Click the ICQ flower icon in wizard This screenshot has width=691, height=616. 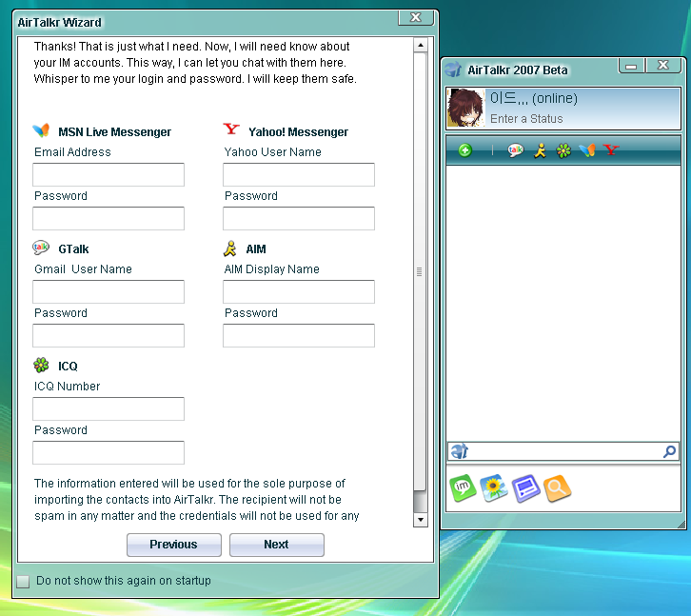pyautogui.click(x=41, y=365)
